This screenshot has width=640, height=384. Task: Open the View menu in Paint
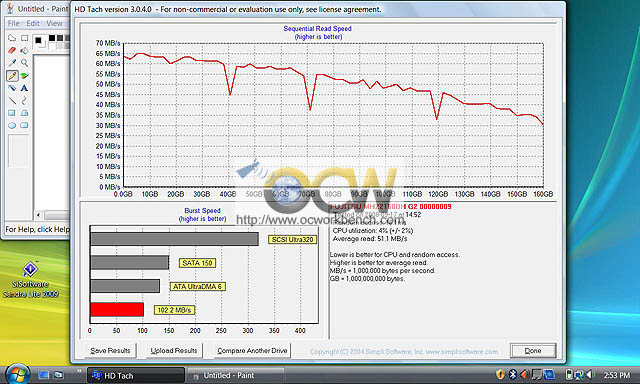click(54, 23)
